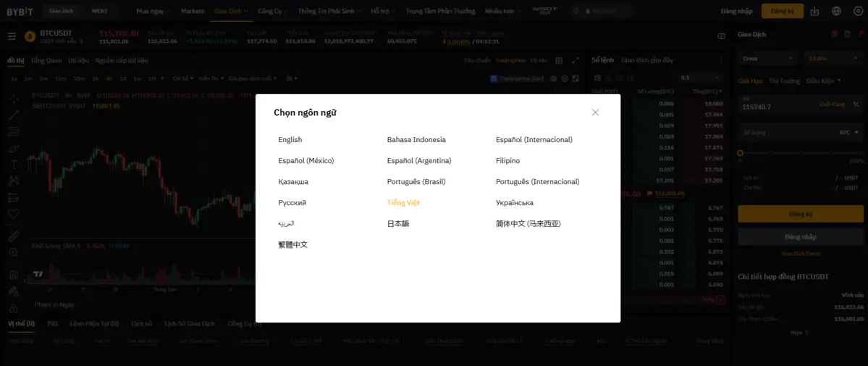Image resolution: width=868 pixels, height=366 pixels.
Task: Open the Markets menu item
Action: (x=193, y=11)
